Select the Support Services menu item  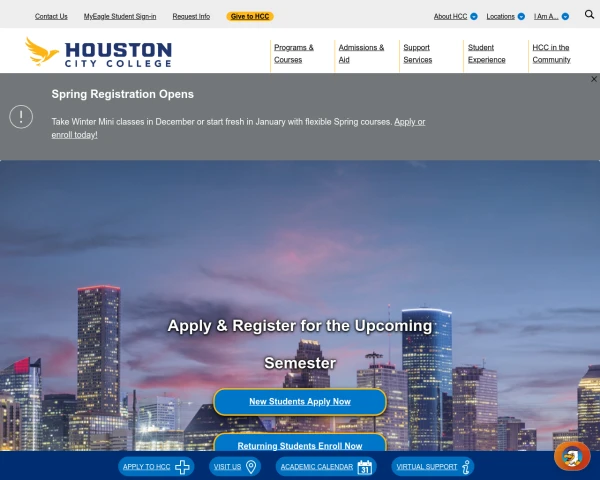[417, 53]
